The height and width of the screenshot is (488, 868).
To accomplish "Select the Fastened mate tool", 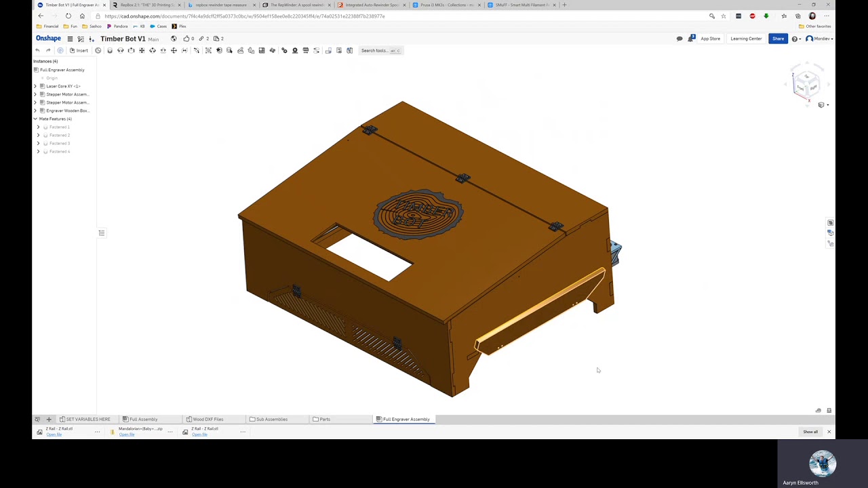I will [x=110, y=50].
